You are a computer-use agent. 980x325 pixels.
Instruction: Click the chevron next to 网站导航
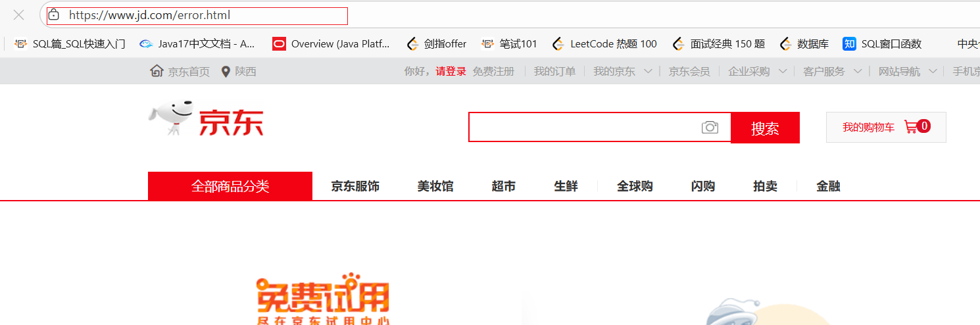(933, 71)
